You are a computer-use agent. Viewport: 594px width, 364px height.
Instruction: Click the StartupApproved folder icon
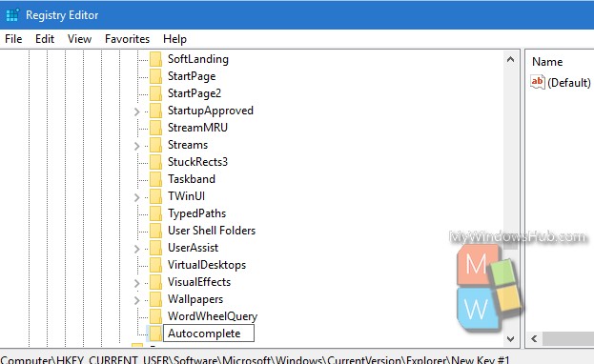(x=155, y=111)
